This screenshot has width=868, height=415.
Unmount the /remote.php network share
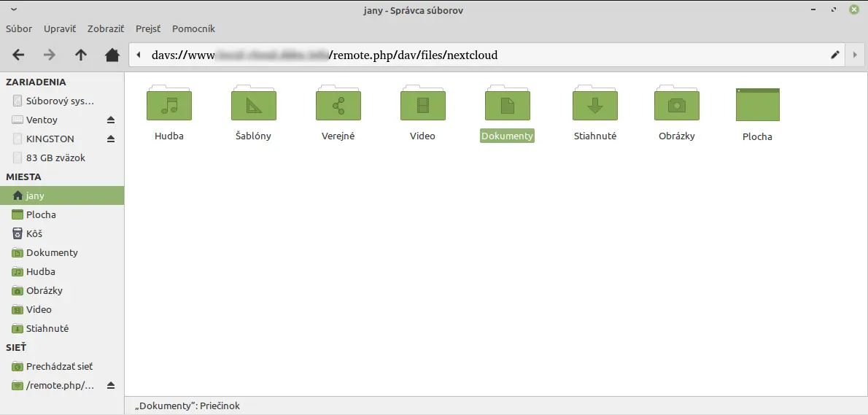111,385
